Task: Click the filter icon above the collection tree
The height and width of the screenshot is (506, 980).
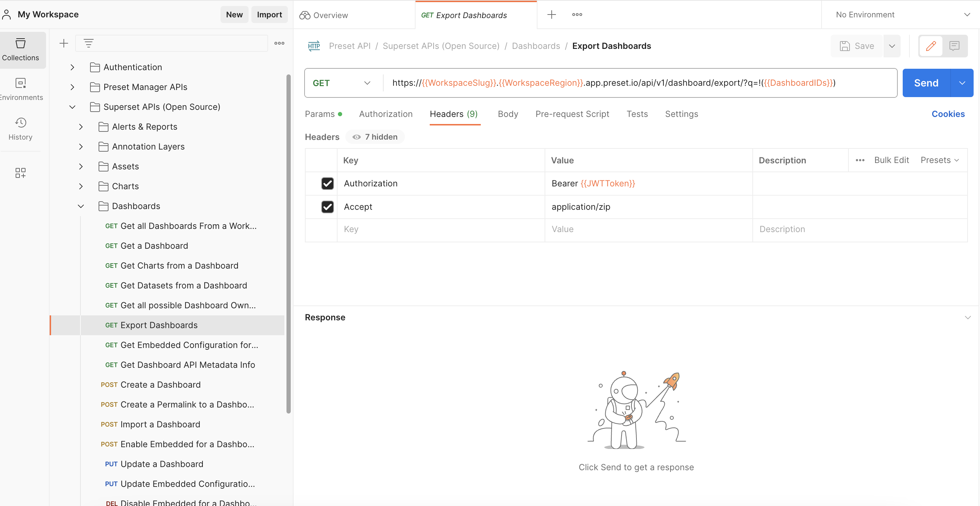Action: (89, 43)
